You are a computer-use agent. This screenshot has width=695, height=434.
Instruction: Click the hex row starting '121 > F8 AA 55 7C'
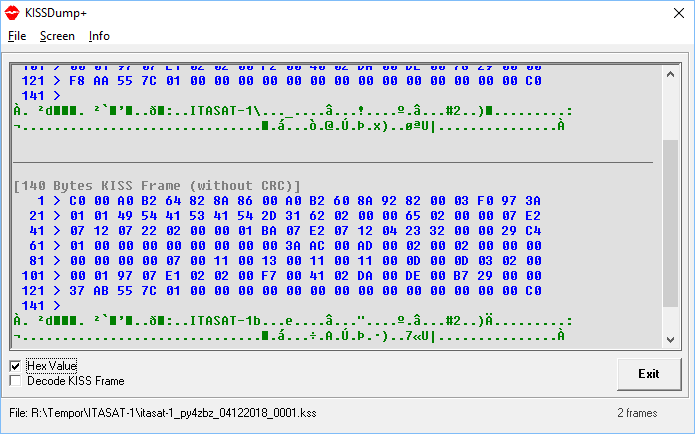(281, 81)
